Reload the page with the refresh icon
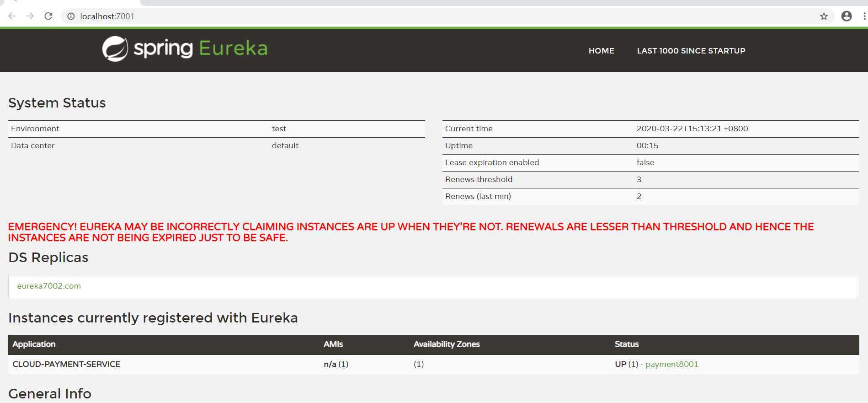The height and width of the screenshot is (403, 868). point(48,16)
